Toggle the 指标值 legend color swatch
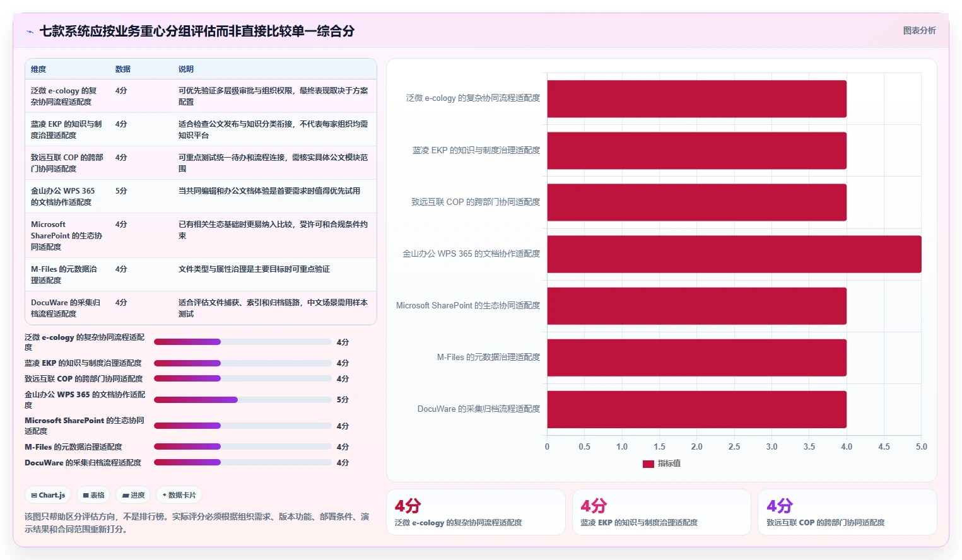The height and width of the screenshot is (560, 962). (648, 464)
